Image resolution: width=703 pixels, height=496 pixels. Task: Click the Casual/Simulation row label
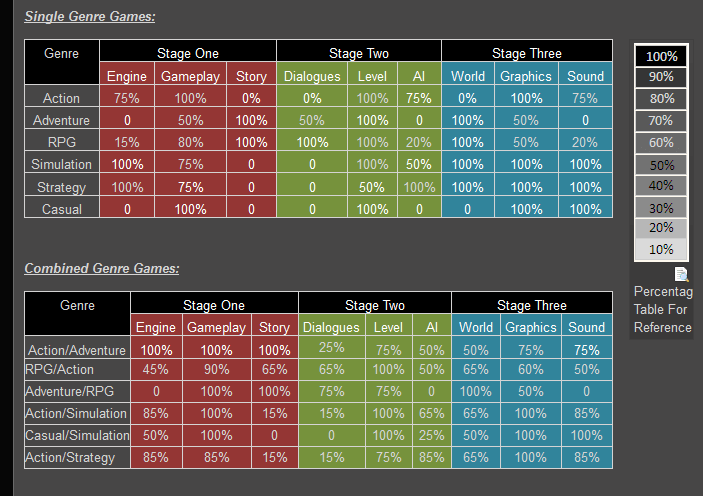click(x=78, y=435)
